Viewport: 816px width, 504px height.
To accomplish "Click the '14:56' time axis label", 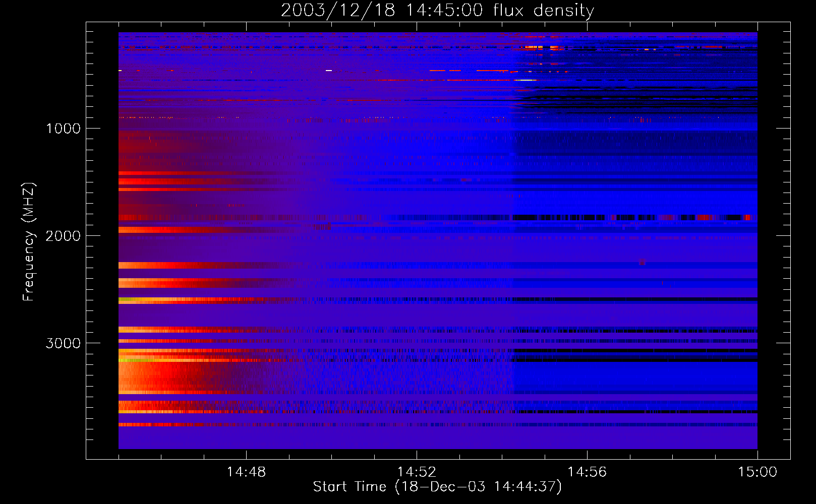I will point(587,472).
